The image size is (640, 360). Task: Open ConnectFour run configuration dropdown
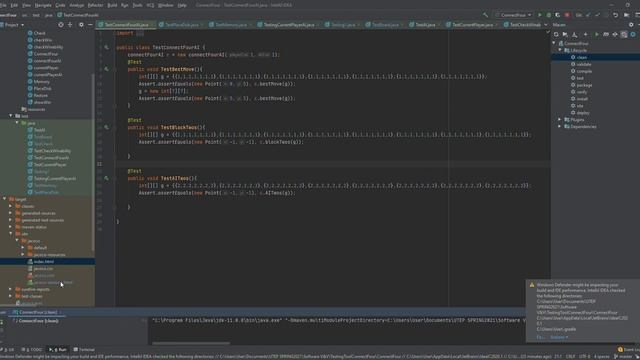[513, 15]
